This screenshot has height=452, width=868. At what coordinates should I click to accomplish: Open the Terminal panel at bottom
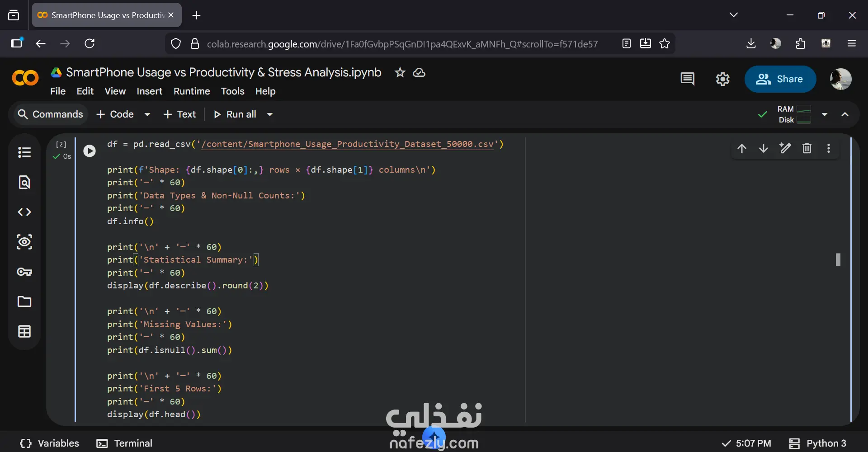[x=124, y=443]
